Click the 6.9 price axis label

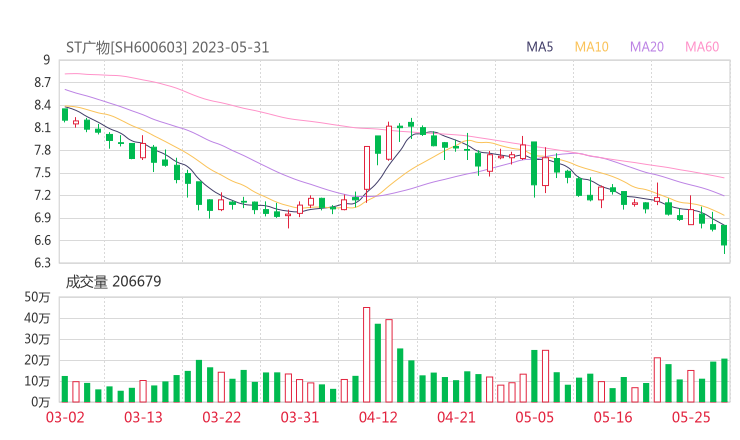[x=42, y=218]
